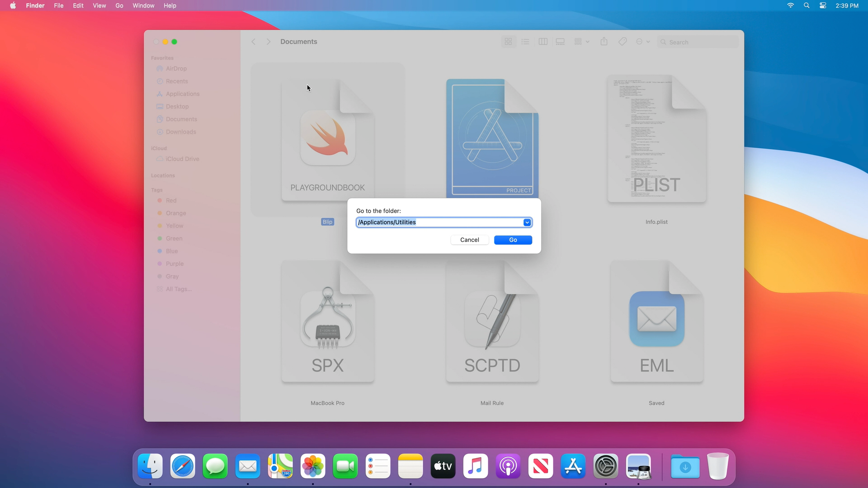Open News from the Dock

coord(541,466)
